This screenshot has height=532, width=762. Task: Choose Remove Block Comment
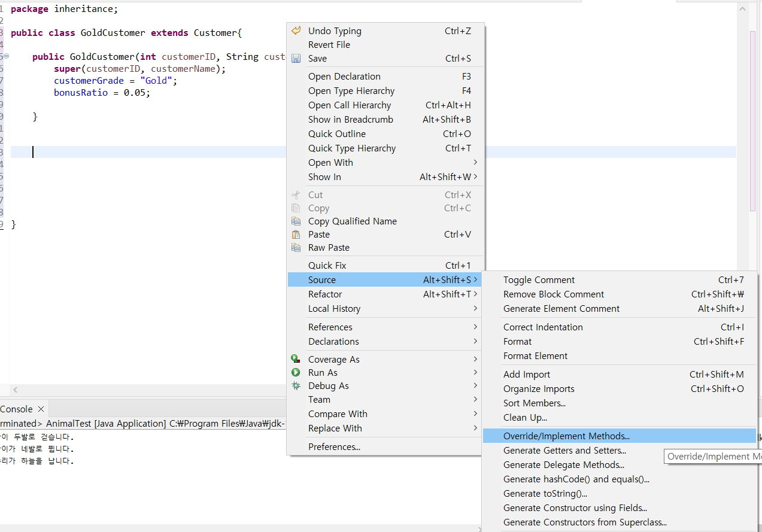620,294
